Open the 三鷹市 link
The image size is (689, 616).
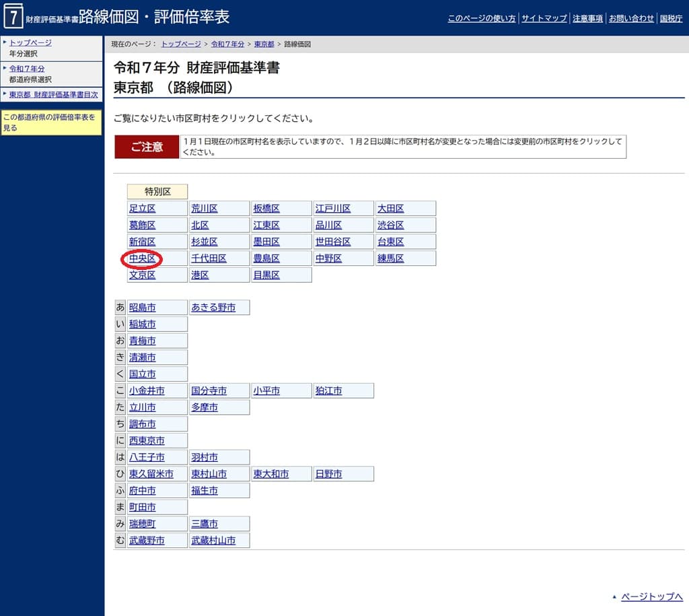(x=205, y=524)
